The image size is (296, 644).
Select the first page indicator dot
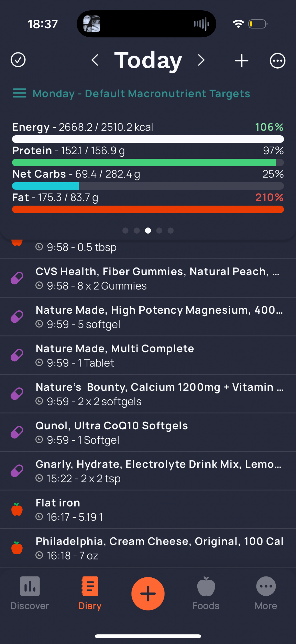(x=125, y=230)
